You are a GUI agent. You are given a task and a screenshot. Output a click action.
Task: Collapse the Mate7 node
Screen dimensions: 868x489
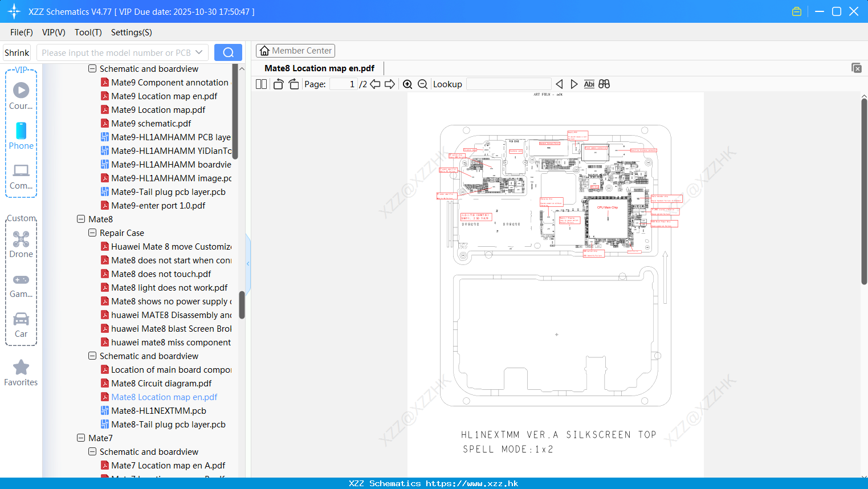tap(81, 438)
